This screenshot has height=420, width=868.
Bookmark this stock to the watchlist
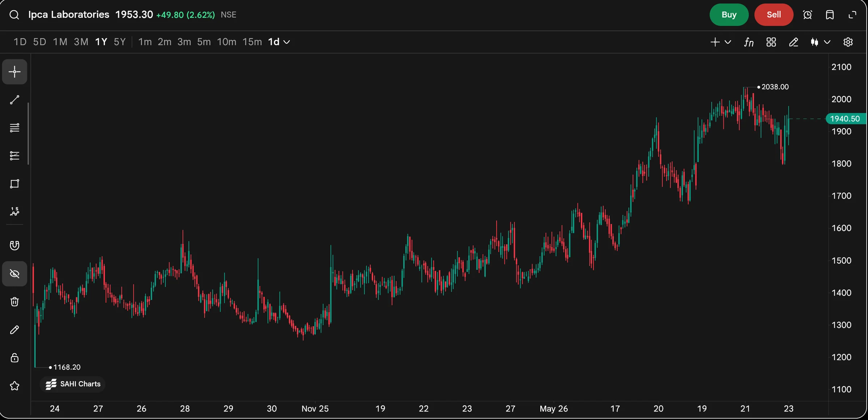(x=830, y=15)
